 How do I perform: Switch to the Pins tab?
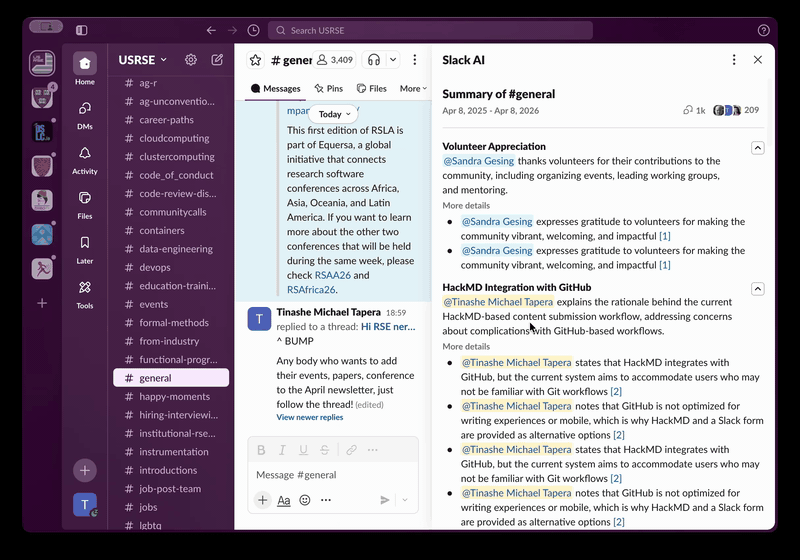[329, 88]
